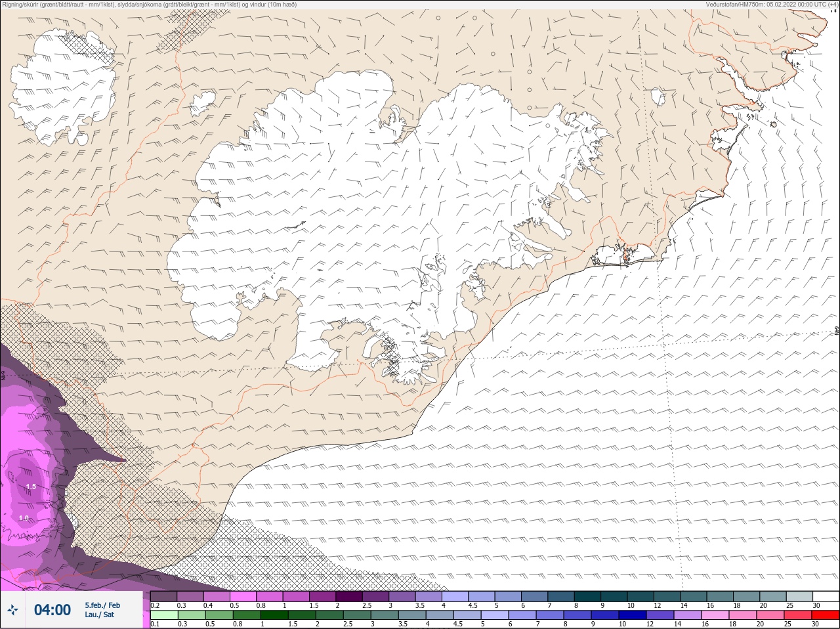Select the darkest purple swatch between 2 and 2.5, upper row
Viewport: 840px width, 629px height.
tap(349, 596)
